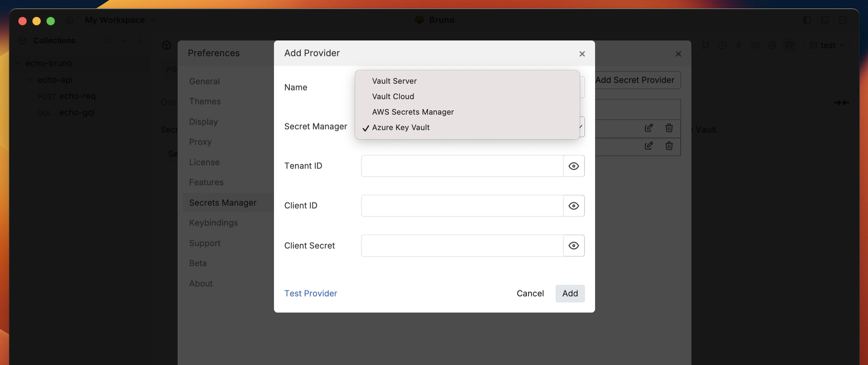868x365 pixels.
Task: Open the settings gear icon
Action: click(x=773, y=45)
